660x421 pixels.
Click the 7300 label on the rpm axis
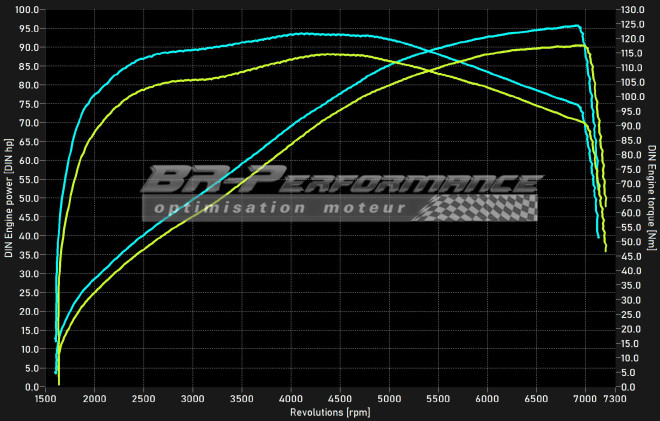click(616, 398)
